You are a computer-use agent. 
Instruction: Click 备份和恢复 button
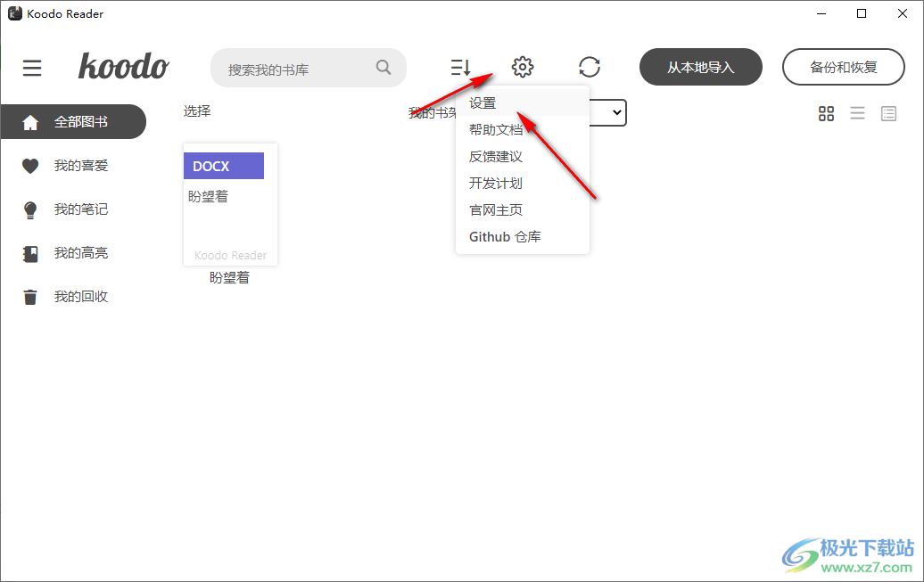[x=843, y=67]
